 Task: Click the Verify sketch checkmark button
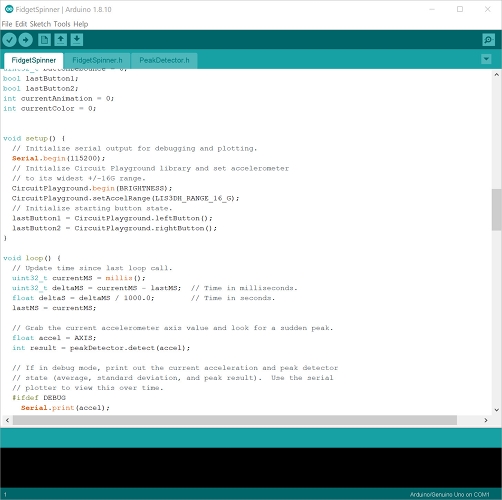pos(10,40)
